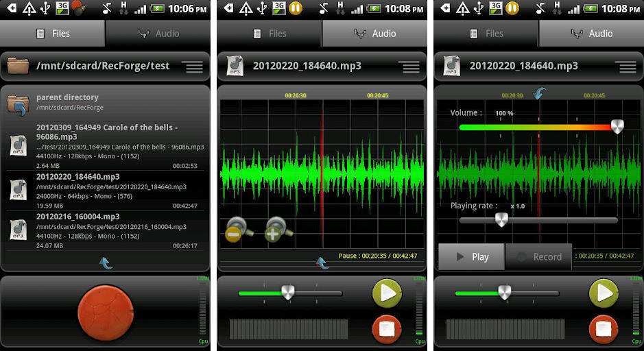Click the folder icon beside the path

18,66
